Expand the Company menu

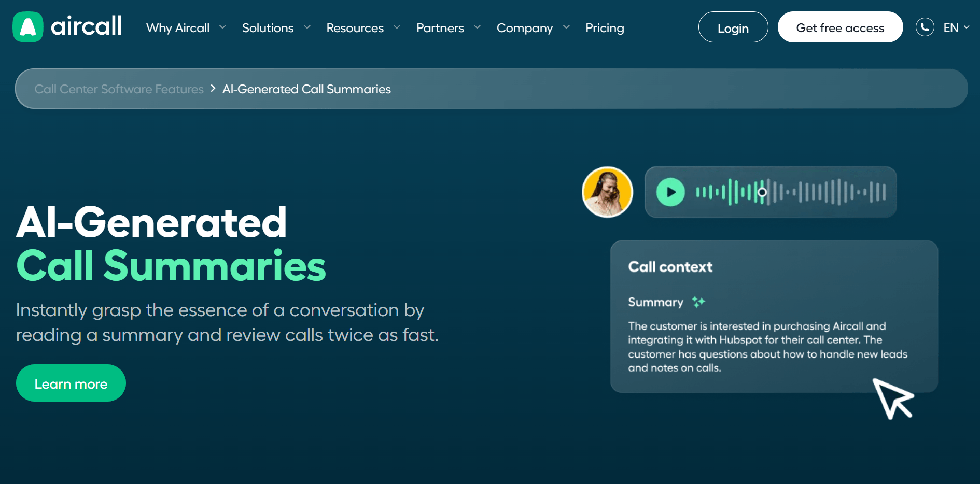[x=525, y=28]
